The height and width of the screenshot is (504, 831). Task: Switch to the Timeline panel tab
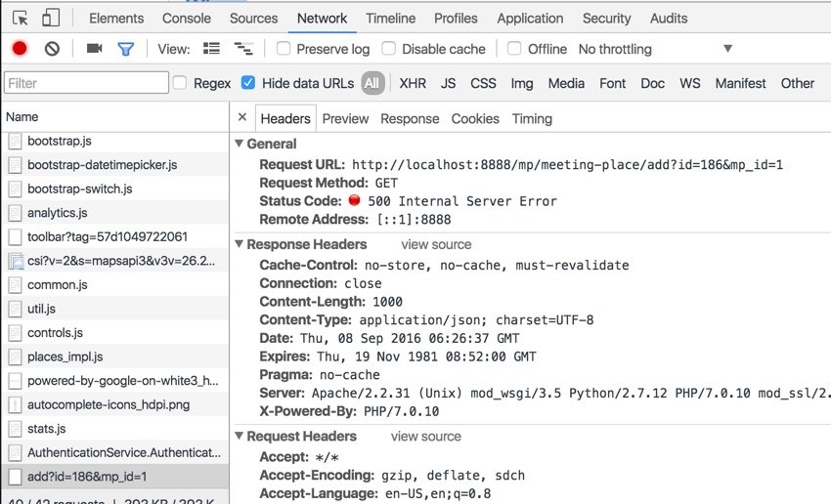[391, 19]
